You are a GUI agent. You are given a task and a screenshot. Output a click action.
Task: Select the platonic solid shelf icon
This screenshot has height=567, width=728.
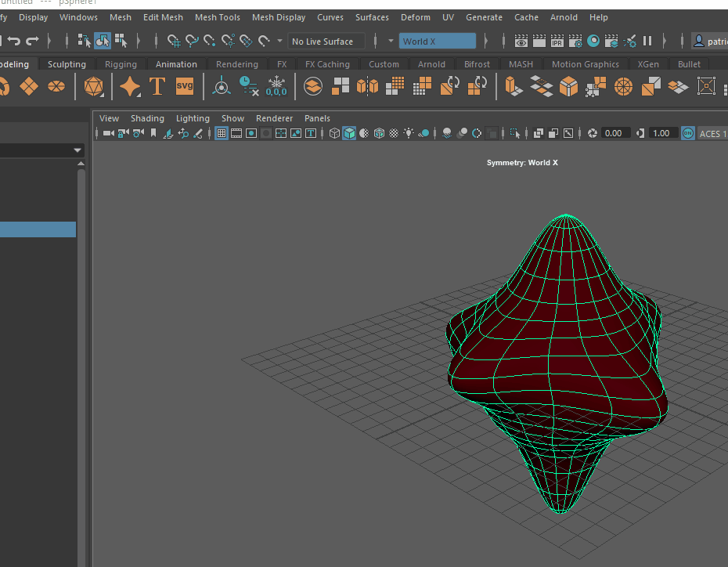pos(92,87)
